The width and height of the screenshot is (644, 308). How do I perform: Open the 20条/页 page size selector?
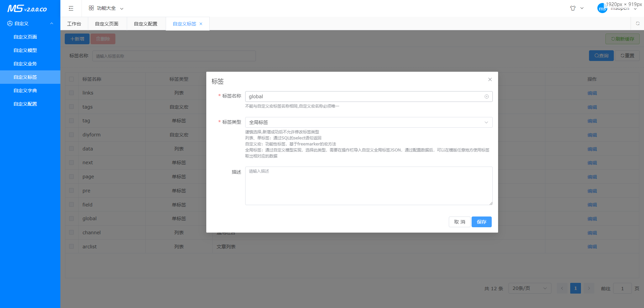coord(530,288)
